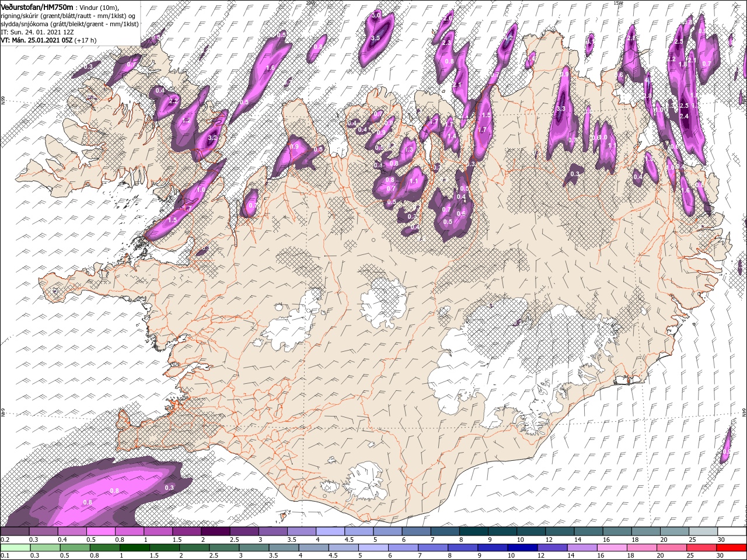Click light gray snow swatch labeled 25
Viewport: 747px width, 560px height.
[703, 531]
